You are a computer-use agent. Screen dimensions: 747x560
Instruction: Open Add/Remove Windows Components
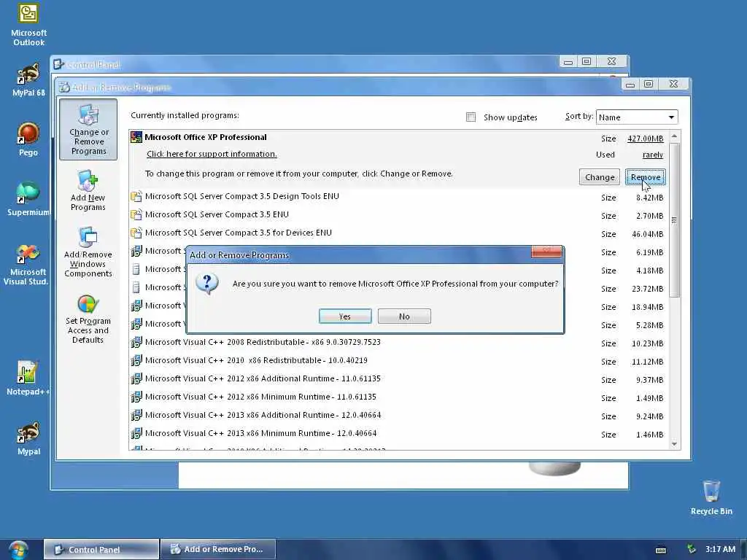88,252
